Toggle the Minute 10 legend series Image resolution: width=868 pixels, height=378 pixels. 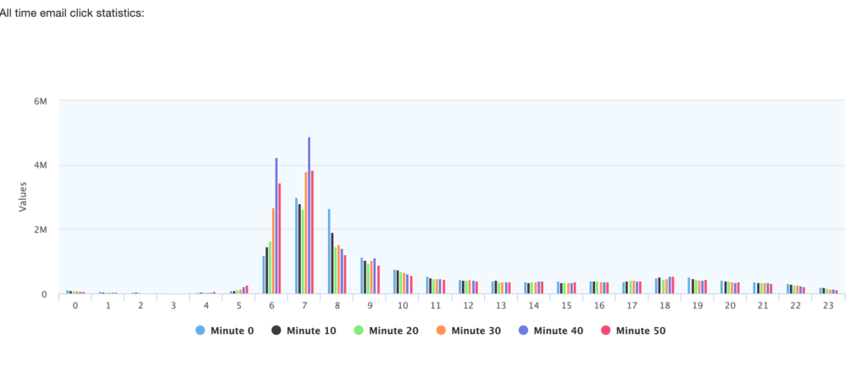click(303, 331)
